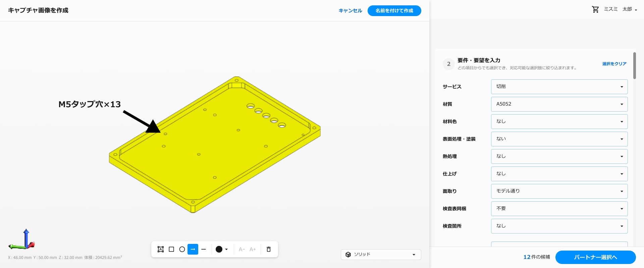
Task: Open the ソリッド display mode dropdown
Action: tap(381, 255)
